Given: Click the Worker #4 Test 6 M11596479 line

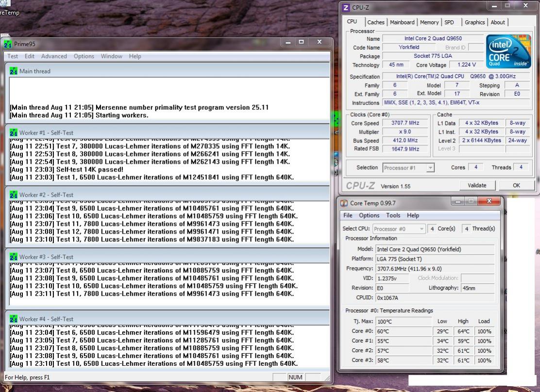Looking at the screenshot, I should coord(152,332).
